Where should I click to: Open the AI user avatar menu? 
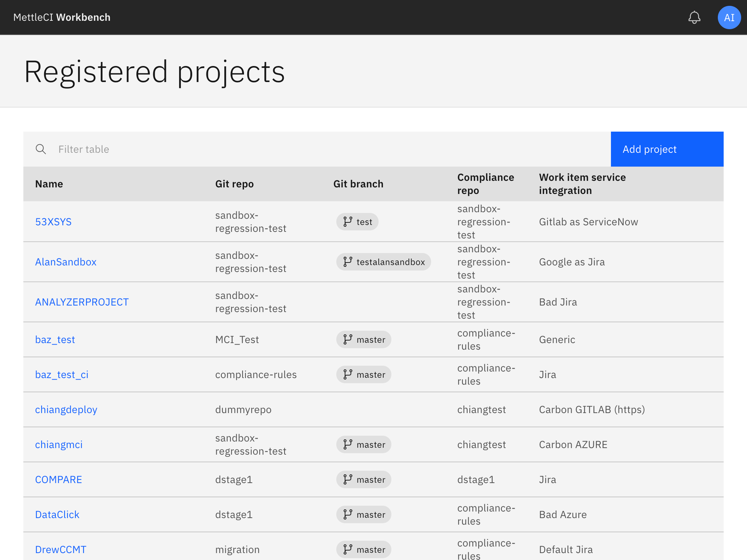(x=729, y=17)
